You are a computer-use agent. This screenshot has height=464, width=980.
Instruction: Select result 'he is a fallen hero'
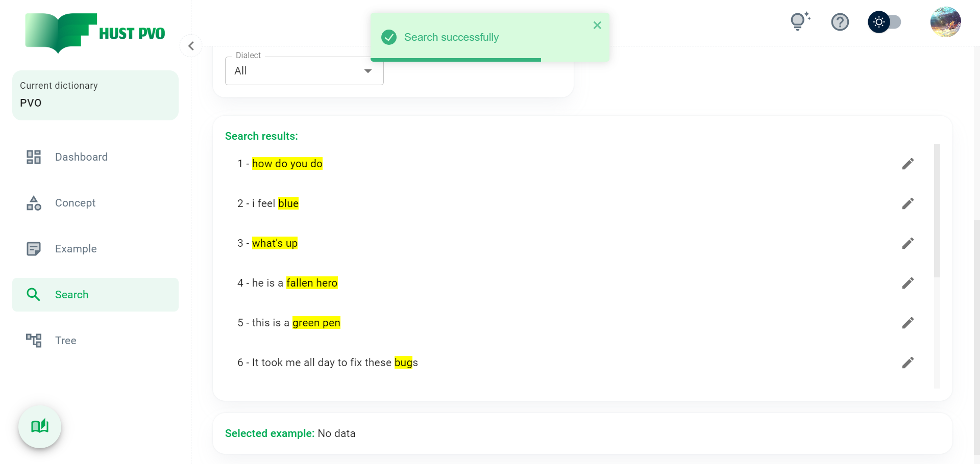287,283
